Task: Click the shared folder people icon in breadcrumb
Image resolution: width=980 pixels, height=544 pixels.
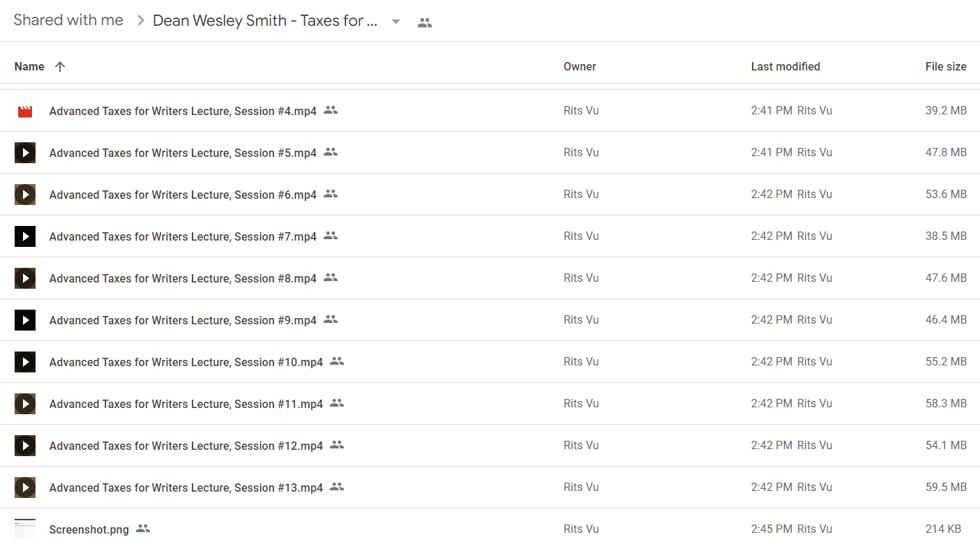Action: pyautogui.click(x=425, y=22)
